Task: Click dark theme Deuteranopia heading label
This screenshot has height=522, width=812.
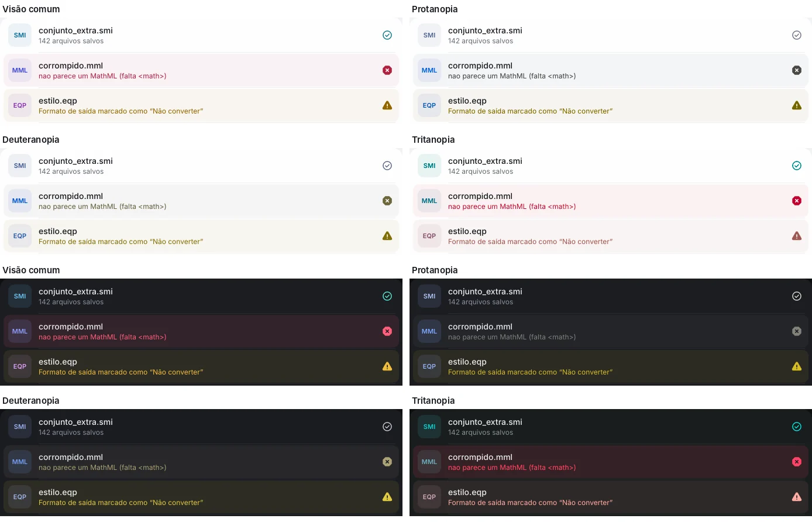Action: 31,400
